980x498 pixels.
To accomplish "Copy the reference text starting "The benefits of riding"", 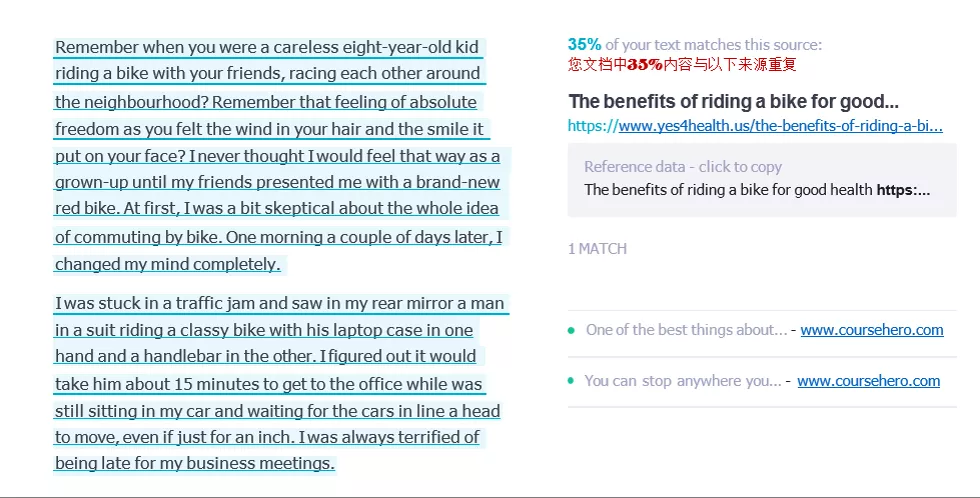I will (x=756, y=190).
